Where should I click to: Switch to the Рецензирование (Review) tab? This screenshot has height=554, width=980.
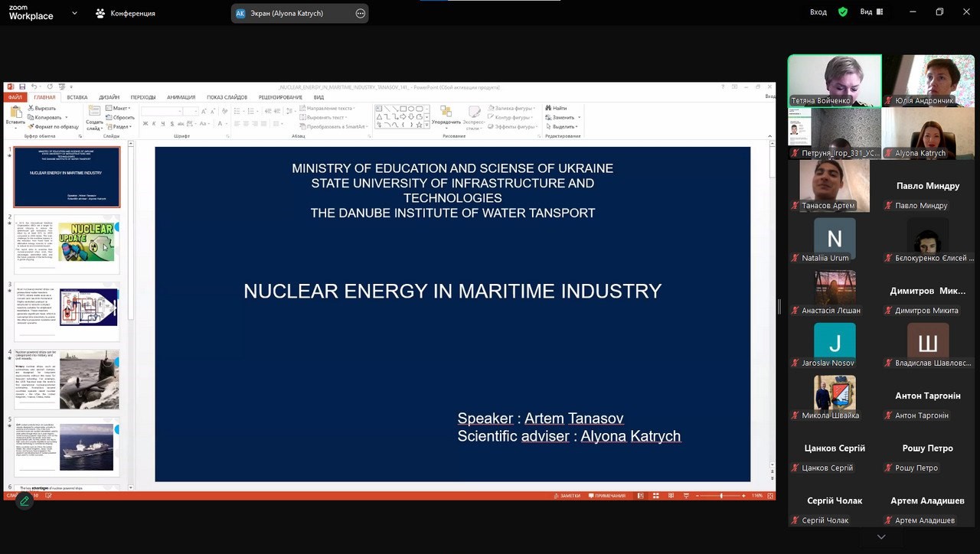280,97
